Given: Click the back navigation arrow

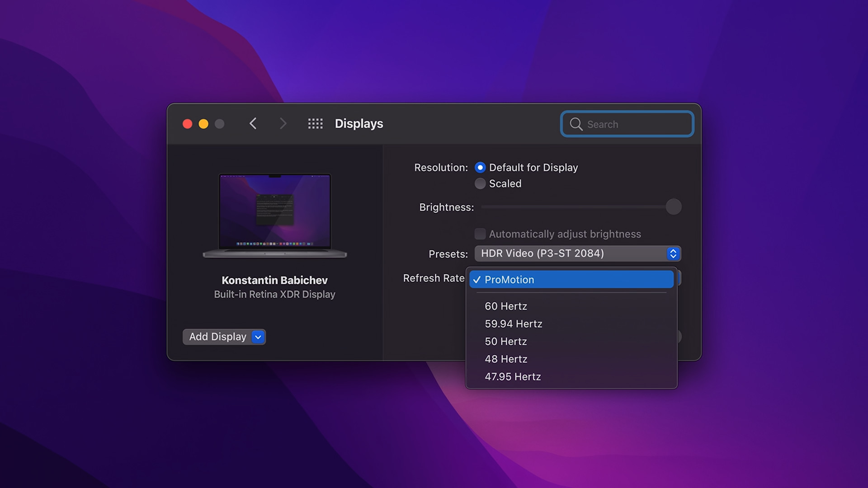Looking at the screenshot, I should pyautogui.click(x=253, y=123).
